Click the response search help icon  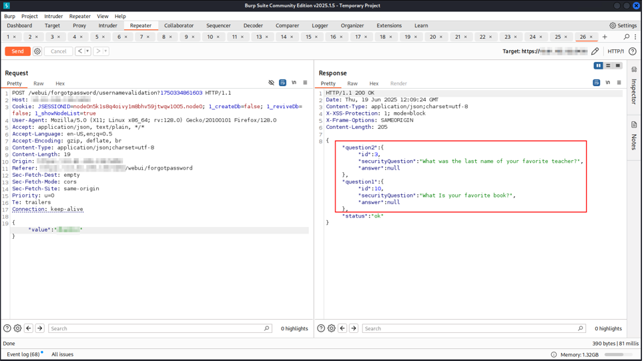(x=321, y=328)
